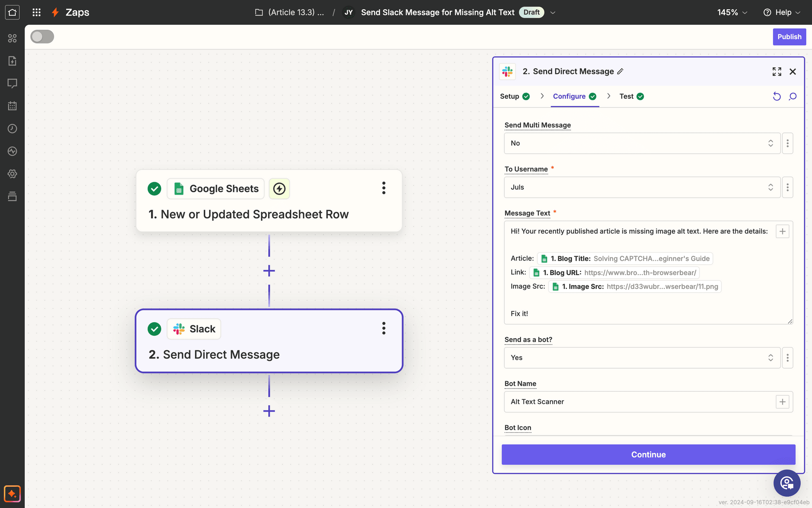Expand the Send as a bot? dropdown stepper

[771, 358]
